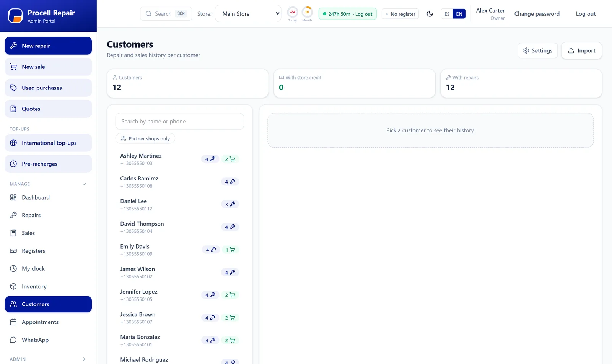Switch language to EN
The width and height of the screenshot is (612, 364).
[459, 14]
